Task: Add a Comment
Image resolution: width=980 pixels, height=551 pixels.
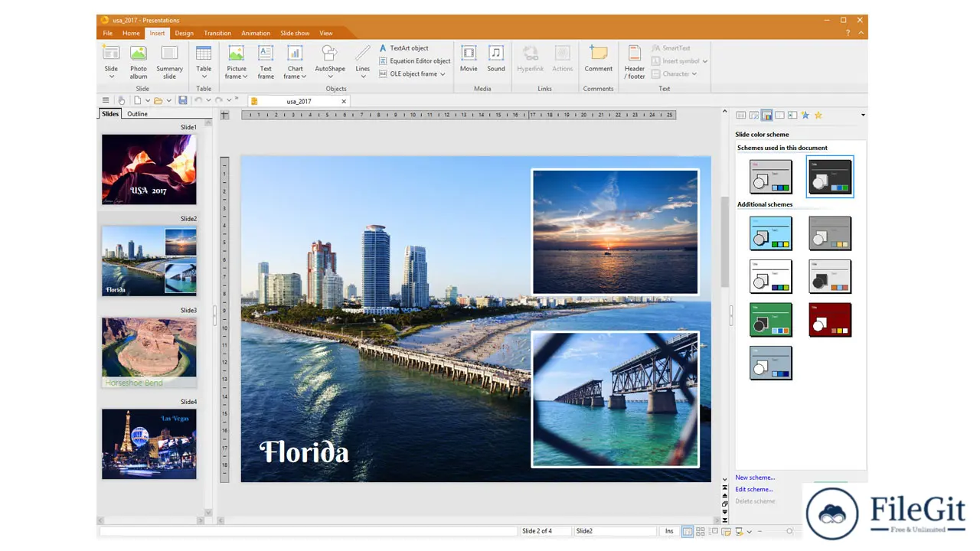Action: (598, 58)
